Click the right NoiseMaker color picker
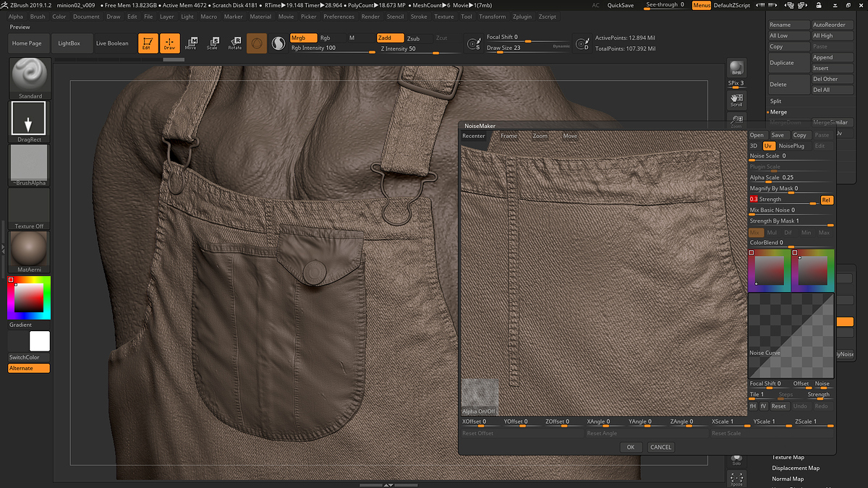 812,270
